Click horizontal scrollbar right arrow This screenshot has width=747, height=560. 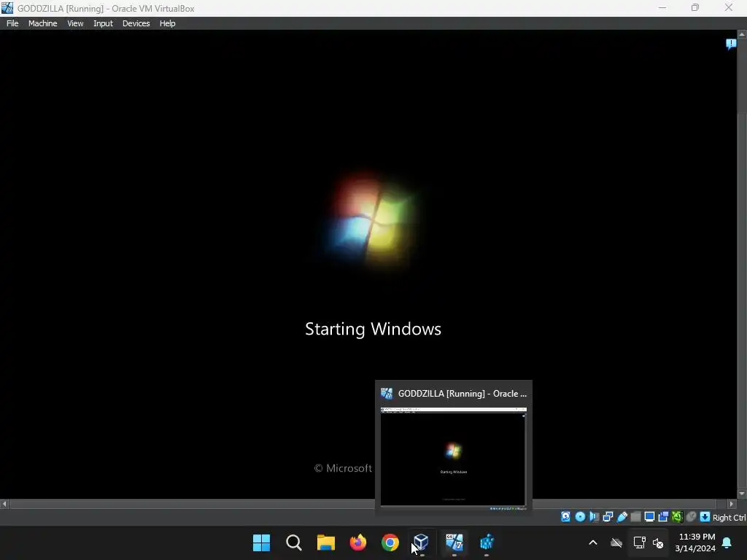732,504
